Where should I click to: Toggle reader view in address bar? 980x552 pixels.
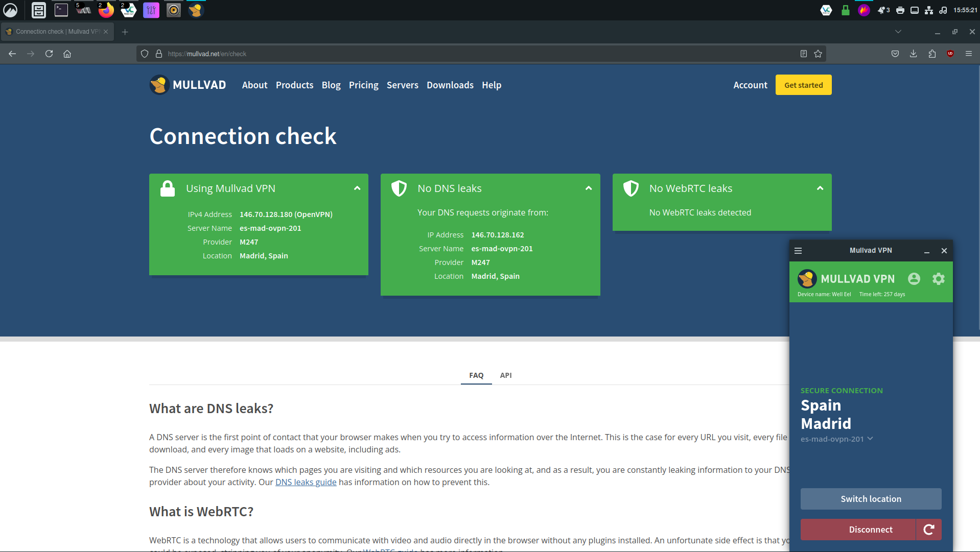point(804,54)
